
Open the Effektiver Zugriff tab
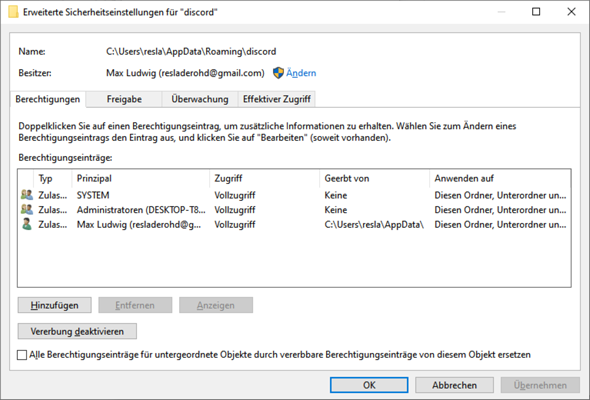(277, 99)
